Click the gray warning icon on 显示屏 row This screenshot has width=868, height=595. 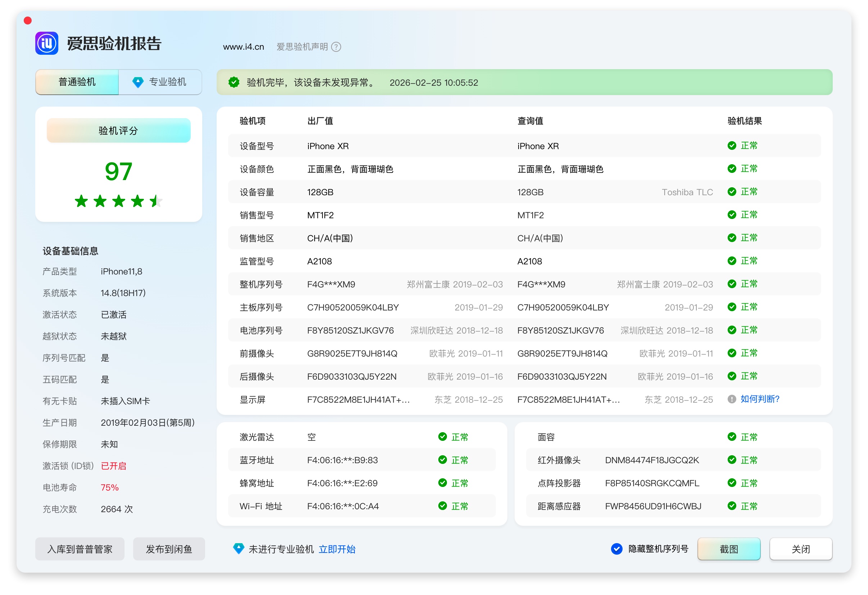(732, 399)
